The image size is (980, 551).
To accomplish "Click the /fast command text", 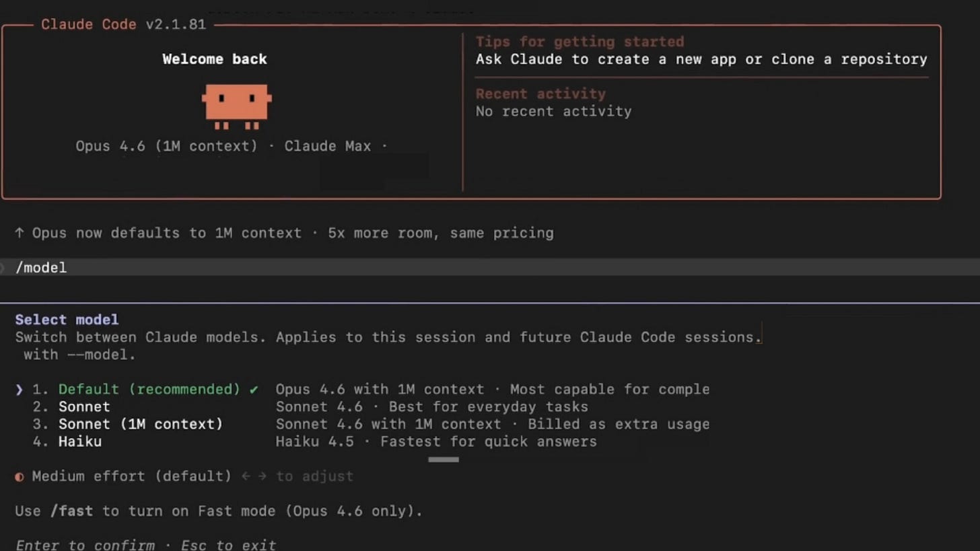I will [71, 511].
